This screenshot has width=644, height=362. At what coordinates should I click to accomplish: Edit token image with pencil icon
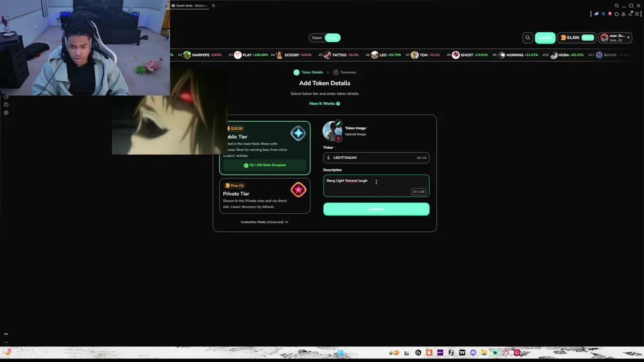coord(338,124)
